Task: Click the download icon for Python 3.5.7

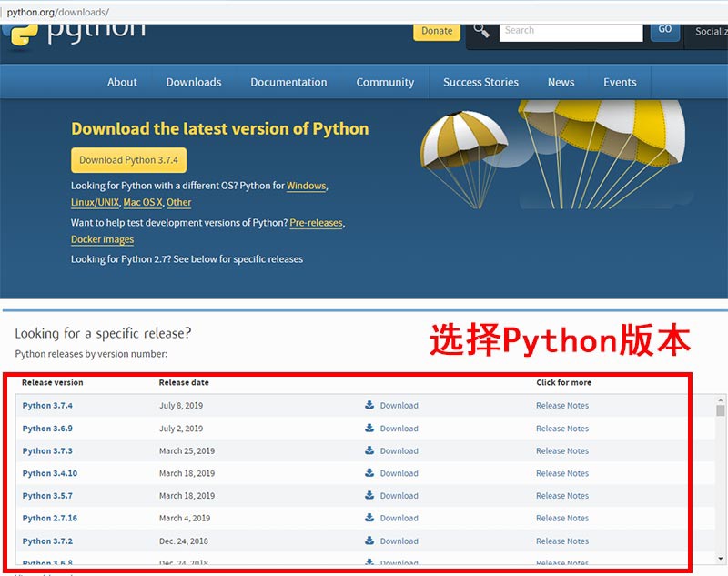Action: click(x=369, y=495)
